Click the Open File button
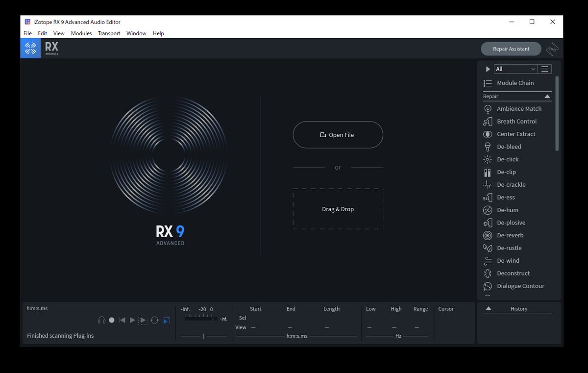The width and height of the screenshot is (588, 373). pyautogui.click(x=338, y=134)
